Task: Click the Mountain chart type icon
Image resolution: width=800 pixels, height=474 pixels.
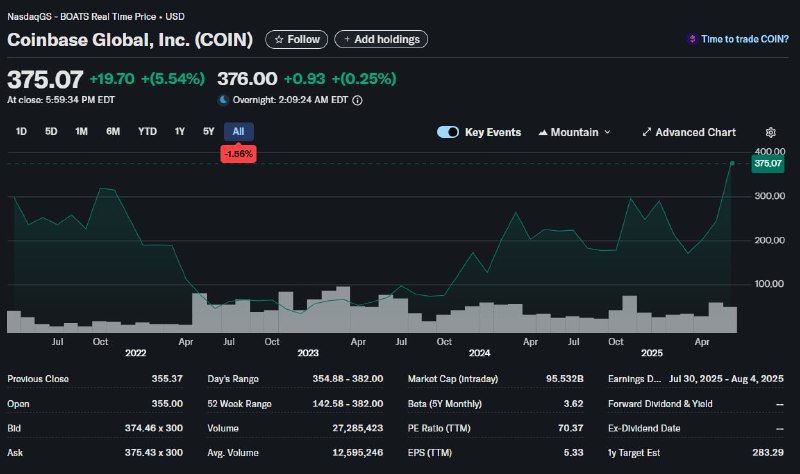Action: coord(543,133)
